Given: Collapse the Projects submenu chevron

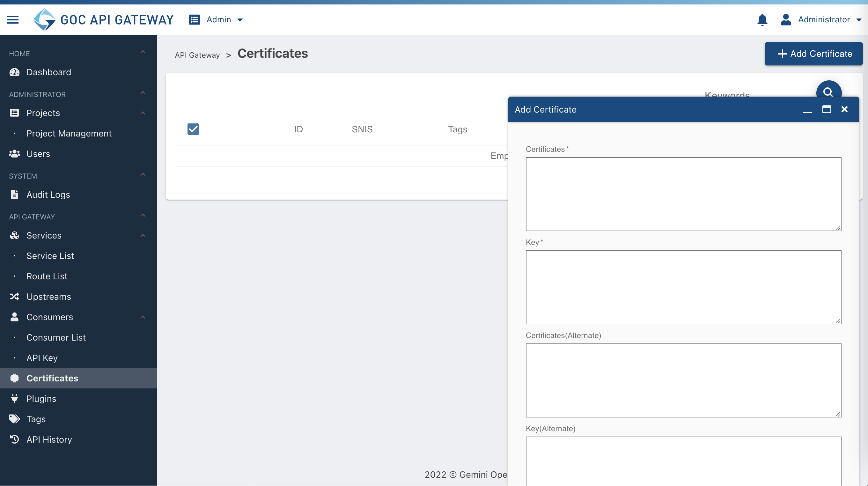Looking at the screenshot, I should 143,113.
